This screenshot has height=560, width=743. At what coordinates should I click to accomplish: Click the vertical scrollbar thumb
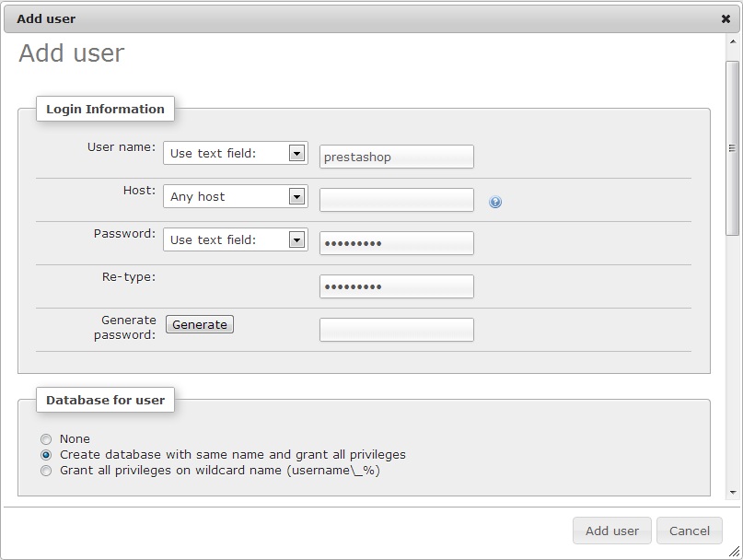point(733,148)
